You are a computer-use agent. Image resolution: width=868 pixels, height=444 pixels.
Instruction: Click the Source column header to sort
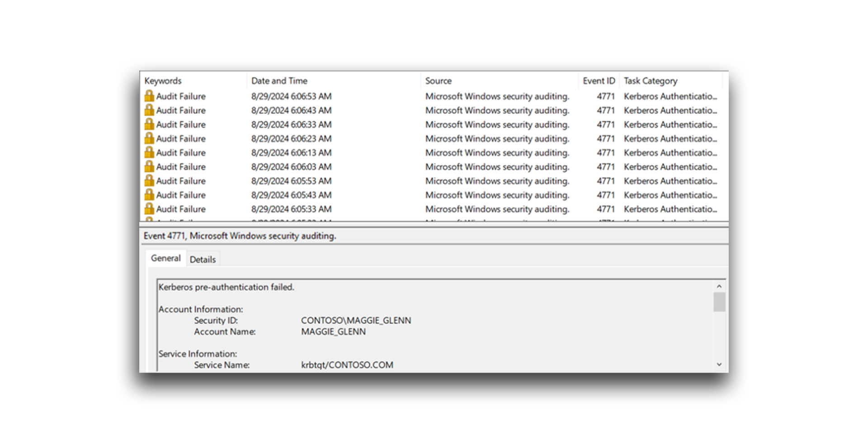[438, 80]
